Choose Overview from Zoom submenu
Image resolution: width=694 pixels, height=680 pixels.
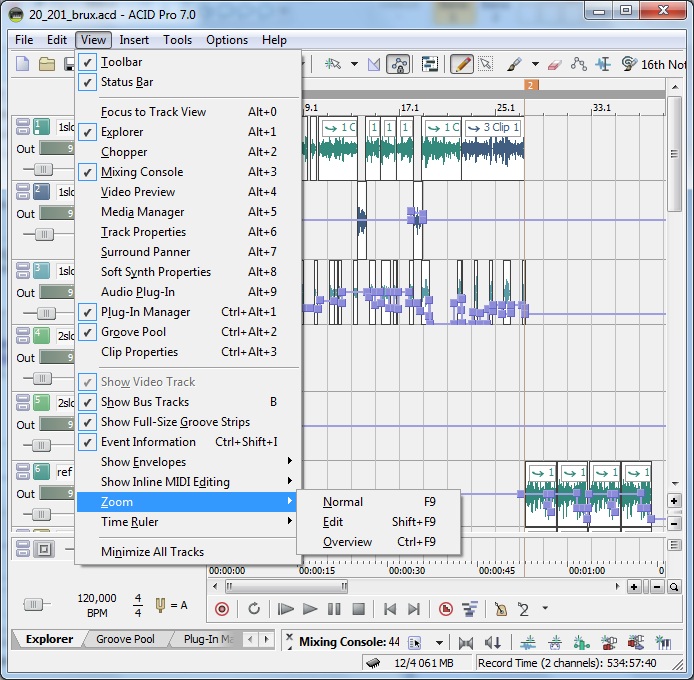point(347,542)
